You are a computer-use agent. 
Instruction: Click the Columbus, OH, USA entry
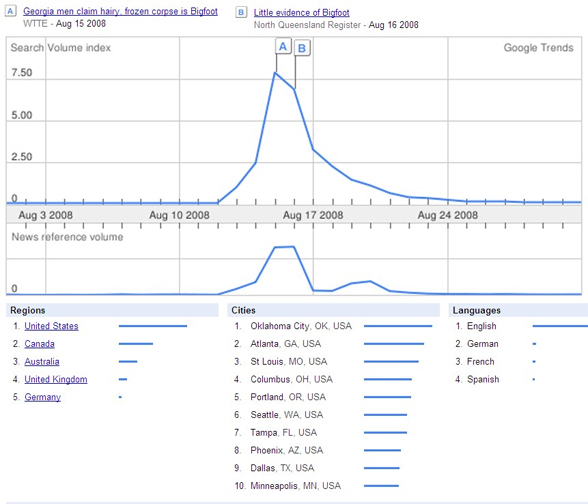pyautogui.click(x=291, y=379)
